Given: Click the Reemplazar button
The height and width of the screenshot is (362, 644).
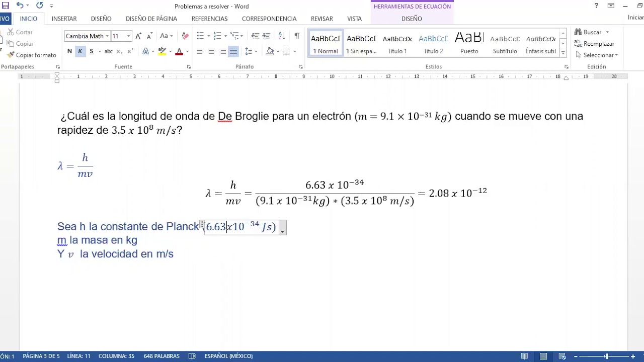Looking at the screenshot, I should (595, 44).
